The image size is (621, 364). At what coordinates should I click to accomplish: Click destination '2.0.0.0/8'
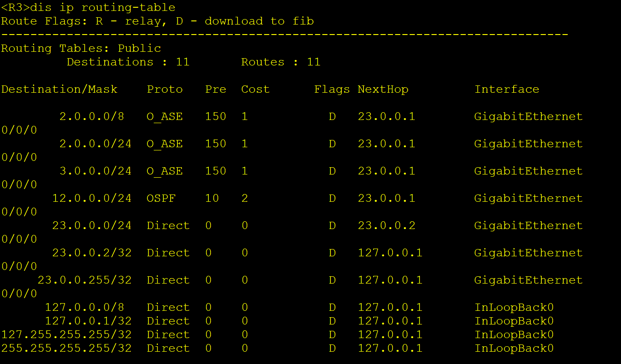pyautogui.click(x=92, y=117)
